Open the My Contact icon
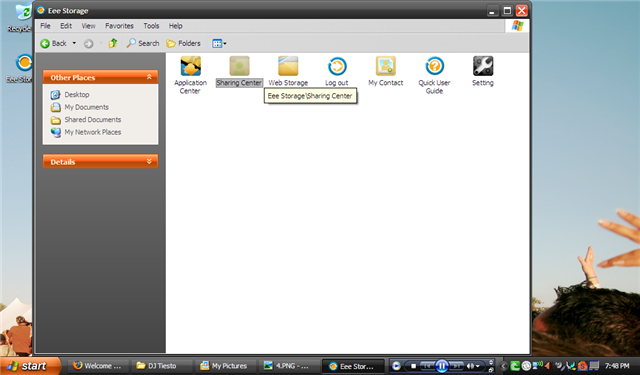The image size is (640, 375). 386,66
